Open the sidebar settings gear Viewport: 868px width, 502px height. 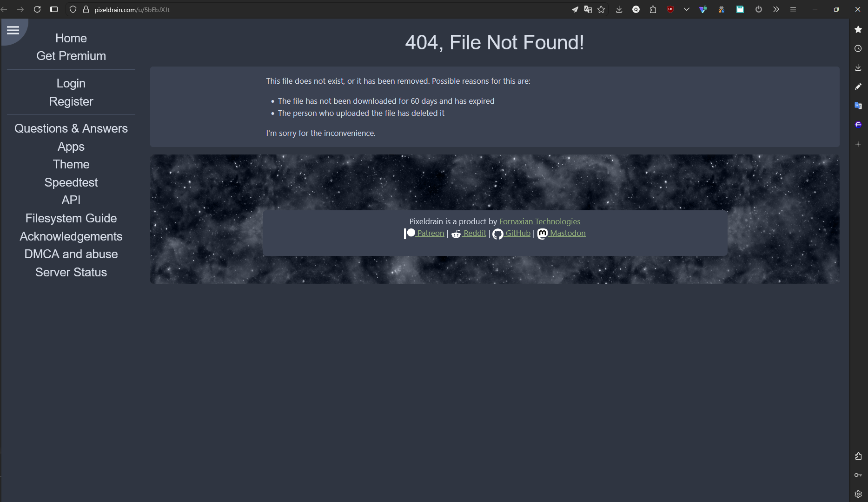coord(858,494)
